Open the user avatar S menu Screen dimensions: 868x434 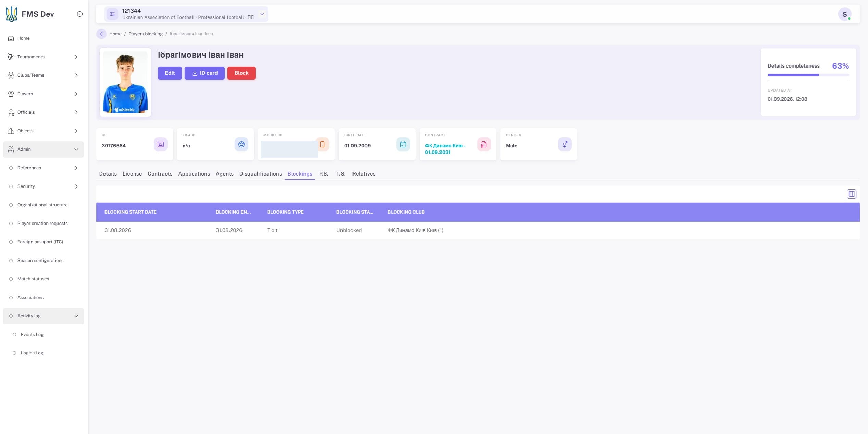click(x=845, y=14)
